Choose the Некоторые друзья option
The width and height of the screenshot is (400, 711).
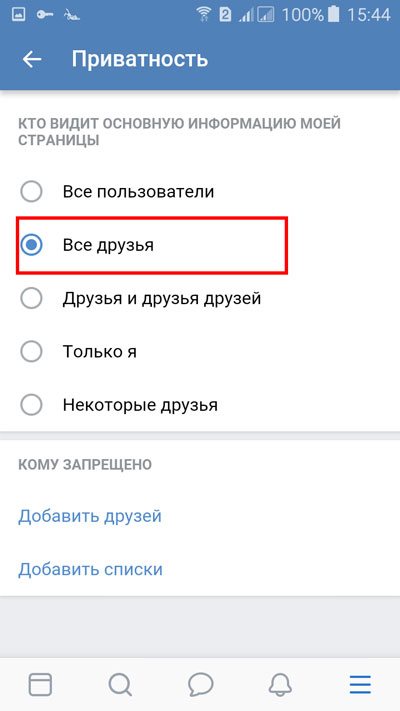(x=119, y=405)
